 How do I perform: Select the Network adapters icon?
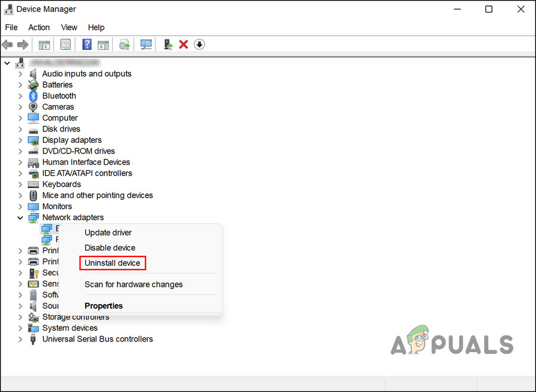click(x=33, y=218)
